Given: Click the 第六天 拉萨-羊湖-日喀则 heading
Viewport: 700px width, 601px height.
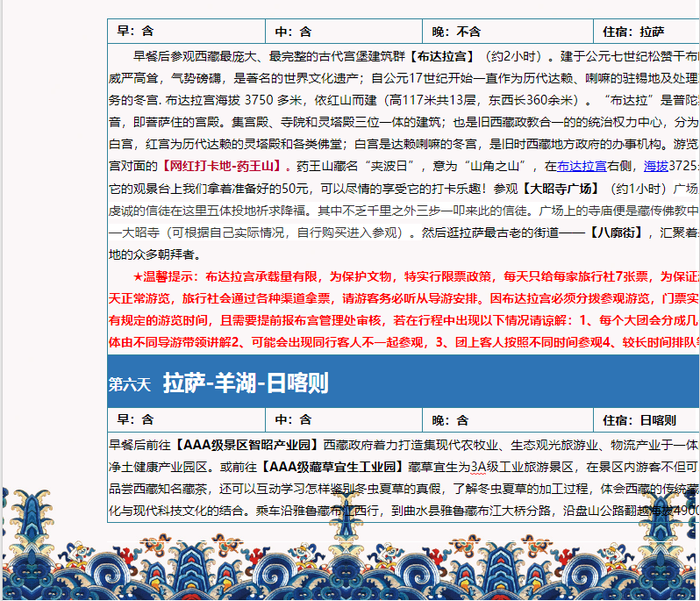Looking at the screenshot, I should pyautogui.click(x=246, y=383).
